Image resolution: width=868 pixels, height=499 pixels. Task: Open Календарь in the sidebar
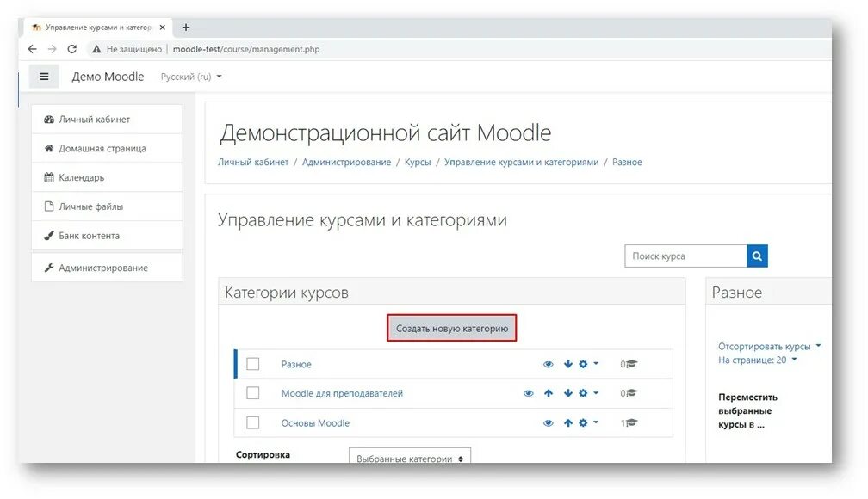(x=107, y=177)
